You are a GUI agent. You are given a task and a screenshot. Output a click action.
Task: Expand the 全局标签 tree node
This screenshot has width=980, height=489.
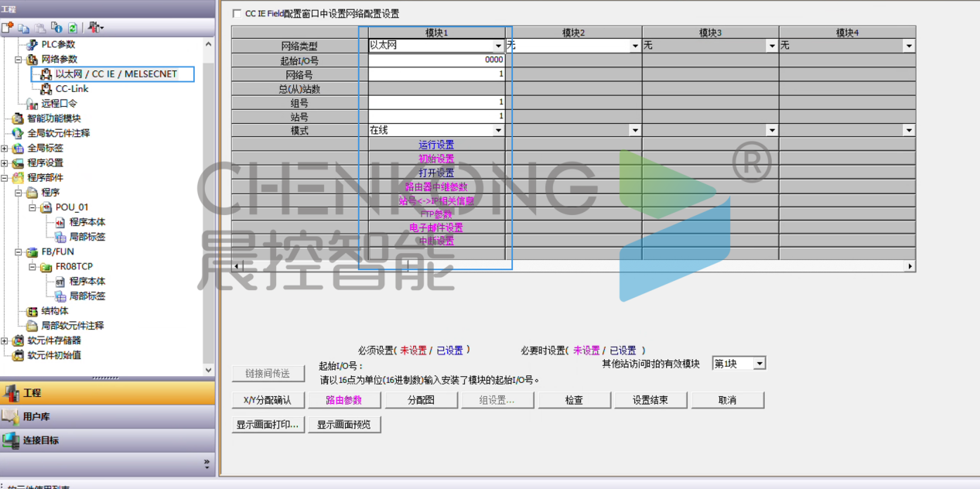5,148
